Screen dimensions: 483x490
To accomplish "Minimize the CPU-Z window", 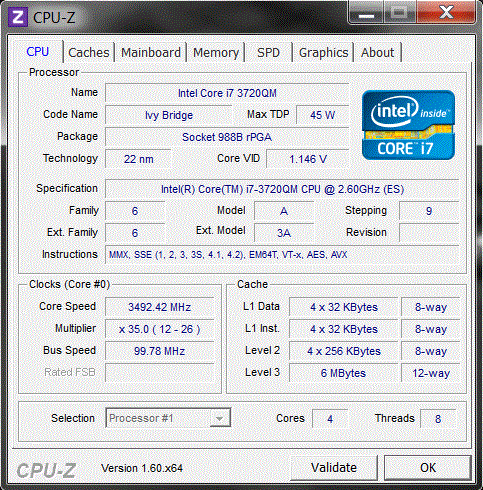I will coord(366,13).
